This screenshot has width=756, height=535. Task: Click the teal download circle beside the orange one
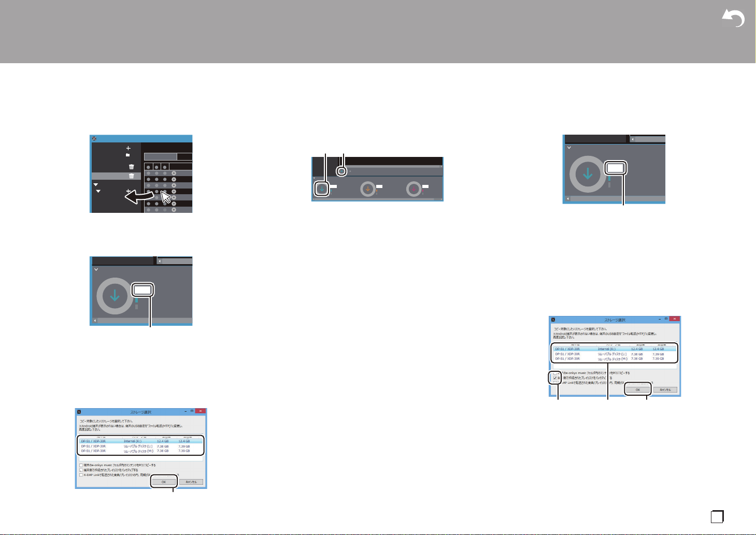click(322, 189)
